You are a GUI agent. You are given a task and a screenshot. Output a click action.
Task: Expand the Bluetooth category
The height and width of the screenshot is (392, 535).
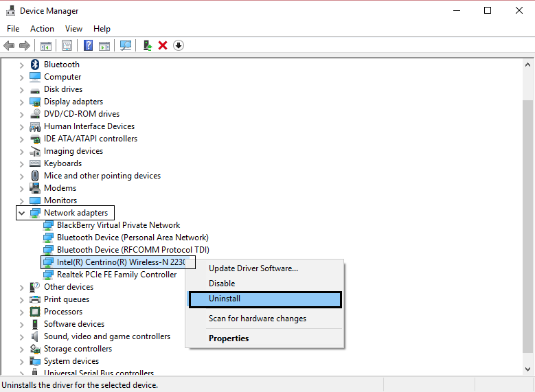(x=21, y=65)
